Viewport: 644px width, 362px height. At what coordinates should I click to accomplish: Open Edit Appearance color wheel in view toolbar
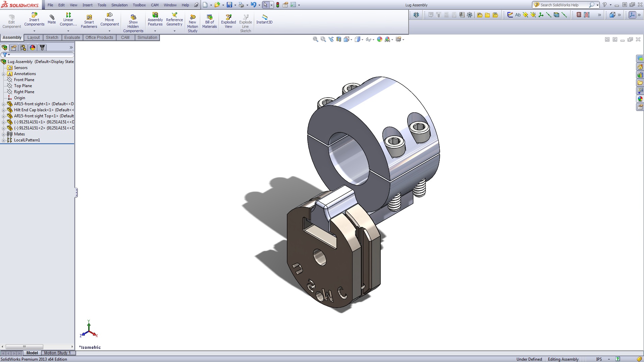(380, 39)
